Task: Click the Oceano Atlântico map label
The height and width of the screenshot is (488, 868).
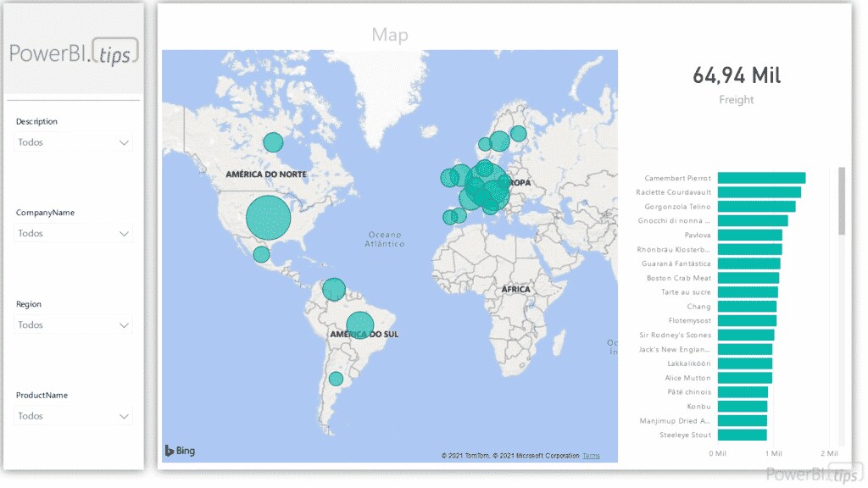Action: coord(385,239)
